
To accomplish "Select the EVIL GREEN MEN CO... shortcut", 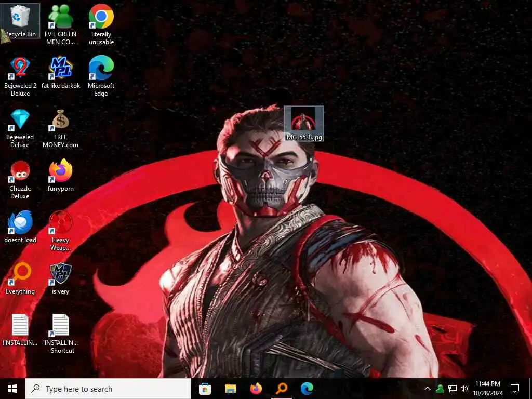I will pos(60,25).
